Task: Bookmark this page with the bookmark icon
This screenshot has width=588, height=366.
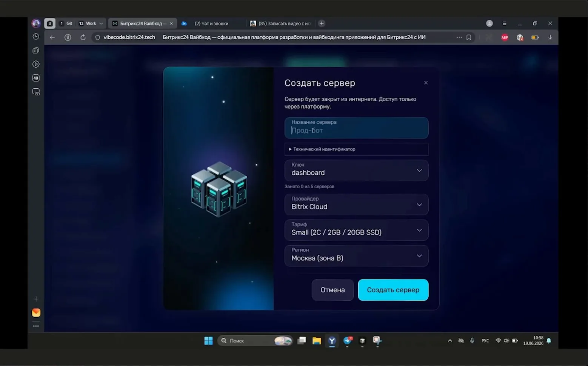Action: 469,37
